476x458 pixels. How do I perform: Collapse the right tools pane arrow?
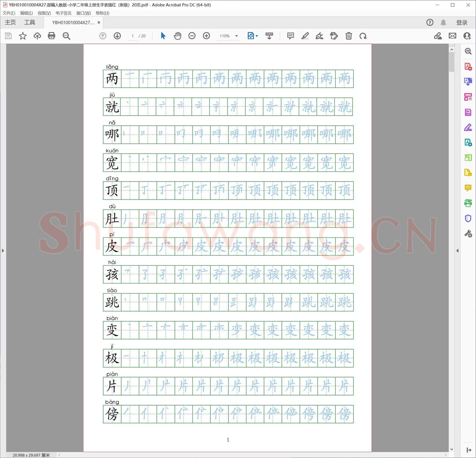coord(457,251)
